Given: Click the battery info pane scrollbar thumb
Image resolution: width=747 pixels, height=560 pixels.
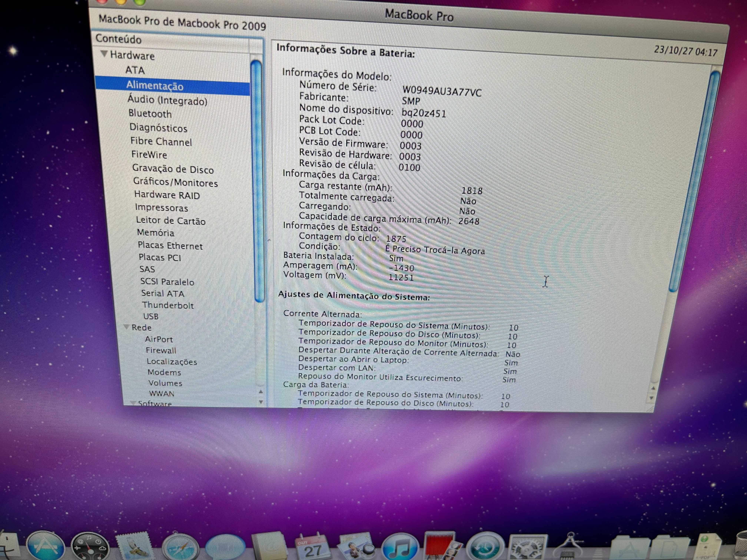Looking at the screenshot, I should 694,181.
